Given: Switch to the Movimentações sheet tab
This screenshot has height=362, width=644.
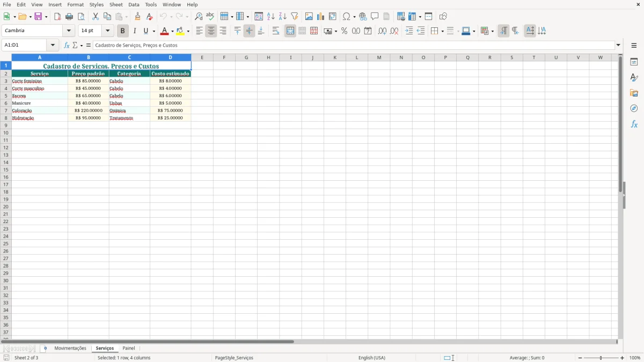Looking at the screenshot, I should click(x=70, y=349).
